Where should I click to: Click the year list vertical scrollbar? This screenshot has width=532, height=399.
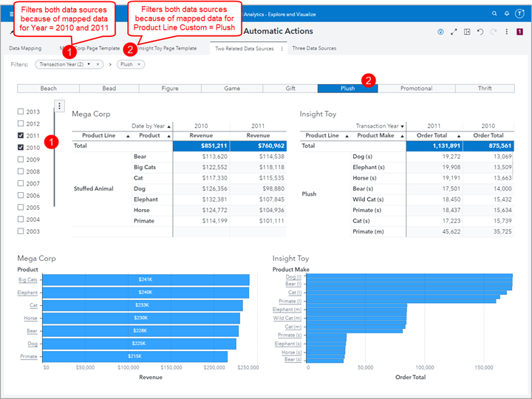click(54, 158)
